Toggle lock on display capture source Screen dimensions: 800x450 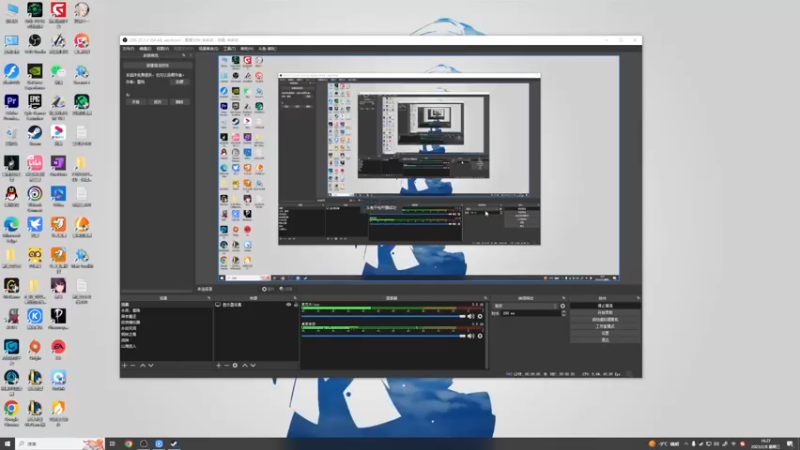(295, 305)
